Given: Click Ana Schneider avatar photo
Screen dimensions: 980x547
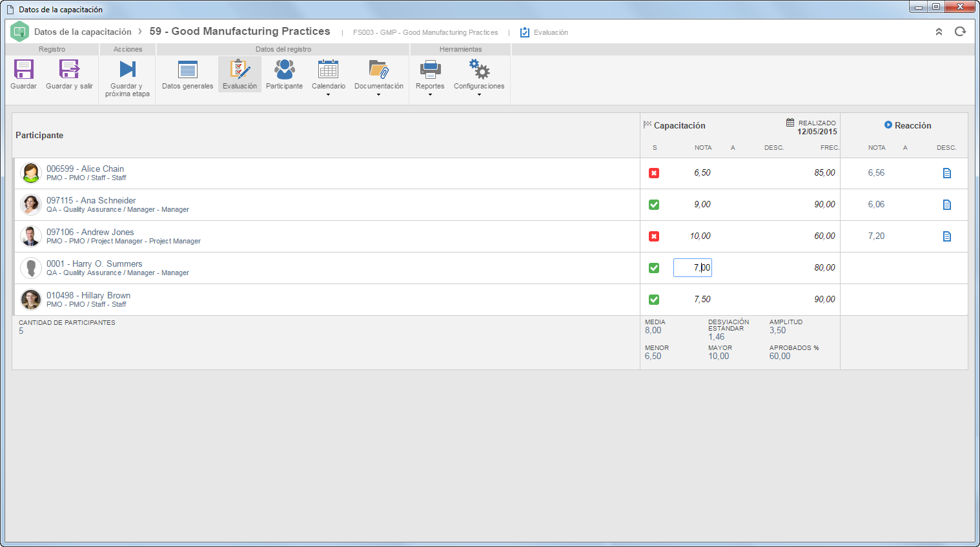Looking at the screenshot, I should 31,205.
